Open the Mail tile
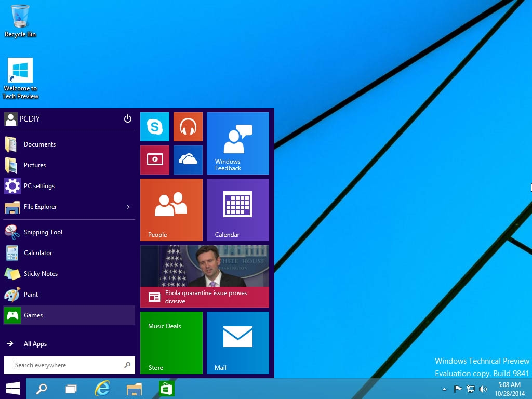Screen dimensions: 532x399 click(238, 343)
